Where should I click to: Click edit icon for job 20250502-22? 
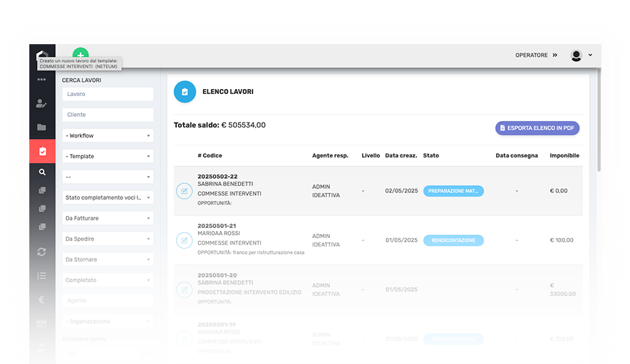coord(184,191)
